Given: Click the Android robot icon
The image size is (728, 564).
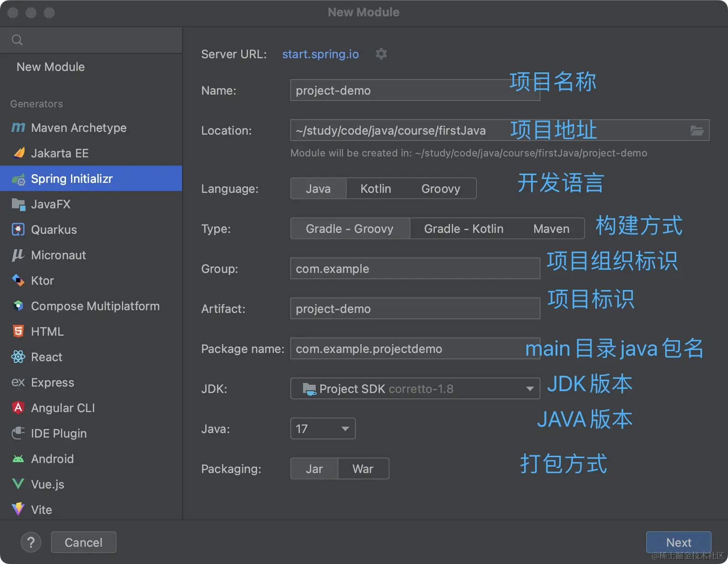Looking at the screenshot, I should point(18,459).
